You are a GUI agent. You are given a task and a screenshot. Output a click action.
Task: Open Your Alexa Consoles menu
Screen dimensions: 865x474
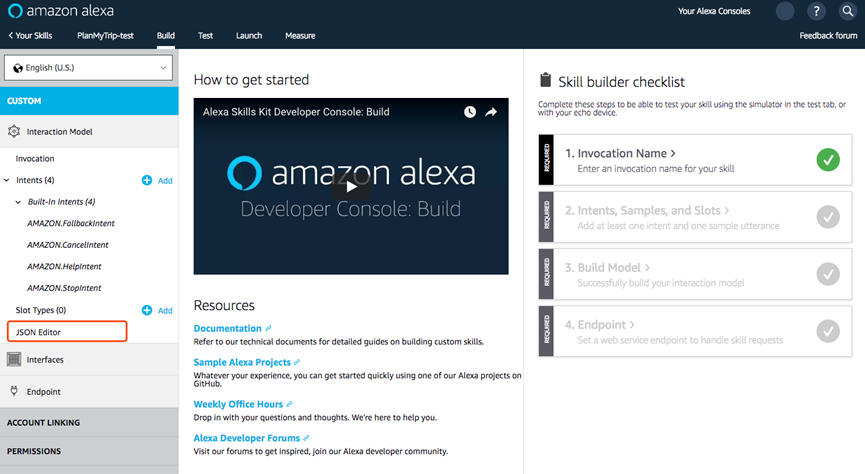tap(714, 11)
